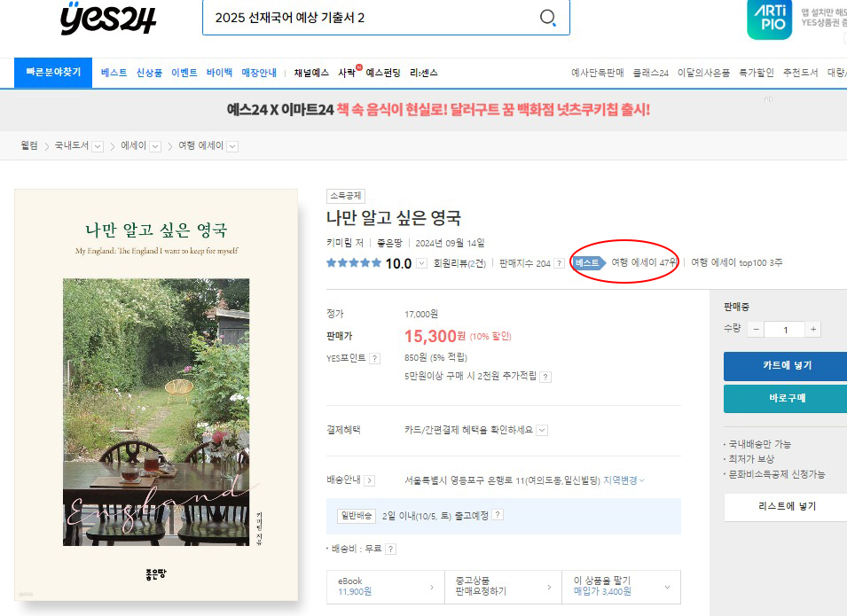This screenshot has width=847, height=616.
Task: Click the YES24 logo
Action: point(108,18)
